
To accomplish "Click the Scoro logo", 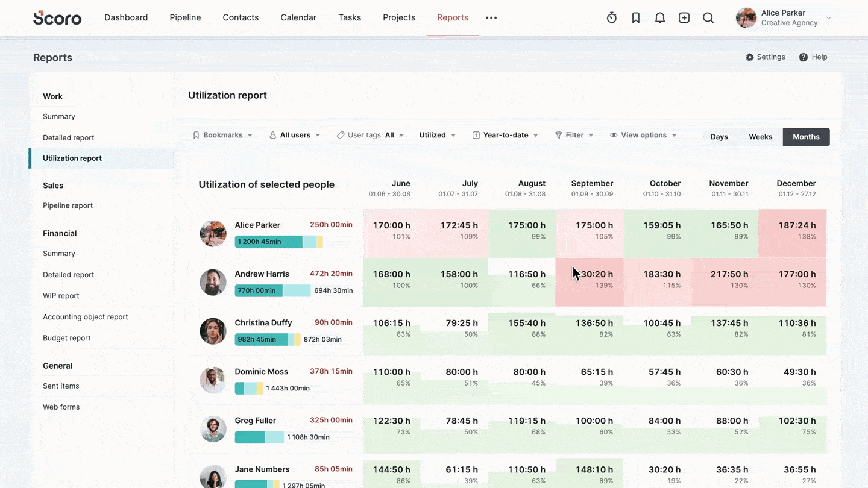I will [x=57, y=18].
